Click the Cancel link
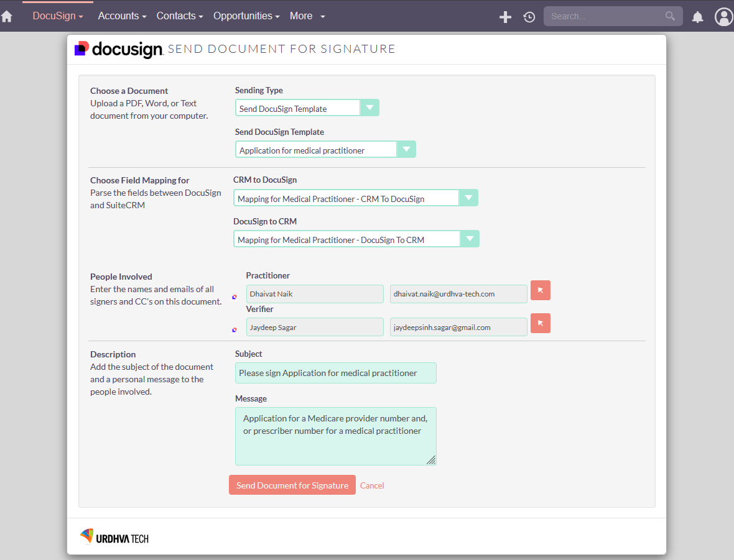 coord(372,485)
